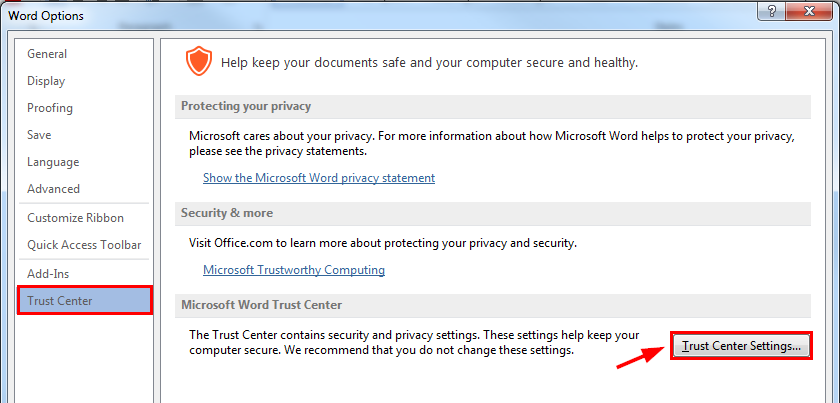Click the orange shield Trust Center icon

point(197,62)
